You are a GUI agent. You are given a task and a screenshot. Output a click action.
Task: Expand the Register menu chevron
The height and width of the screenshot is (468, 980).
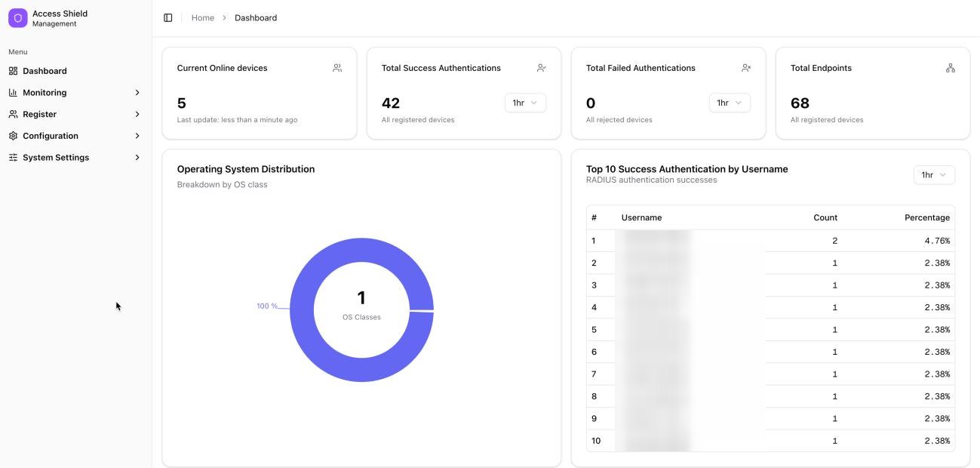(x=137, y=115)
